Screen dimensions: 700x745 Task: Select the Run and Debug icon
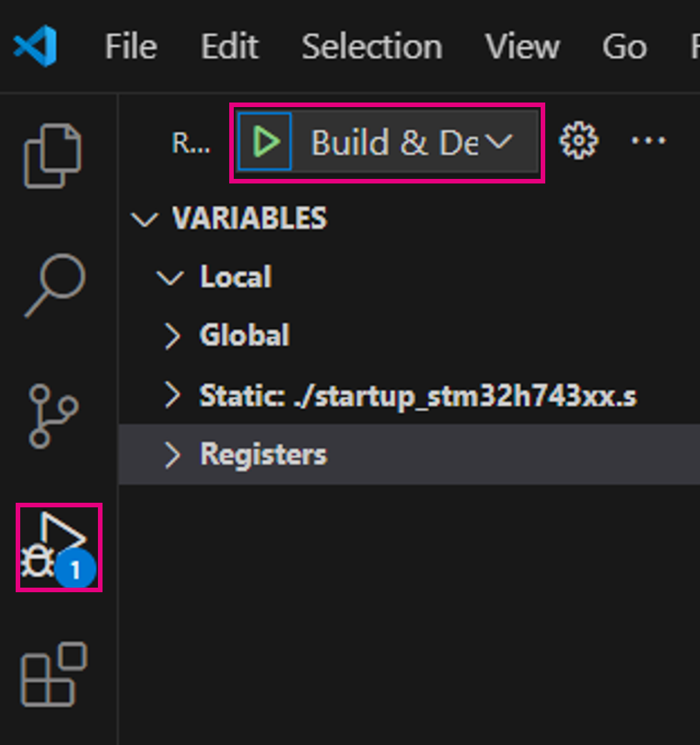pyautogui.click(x=59, y=547)
